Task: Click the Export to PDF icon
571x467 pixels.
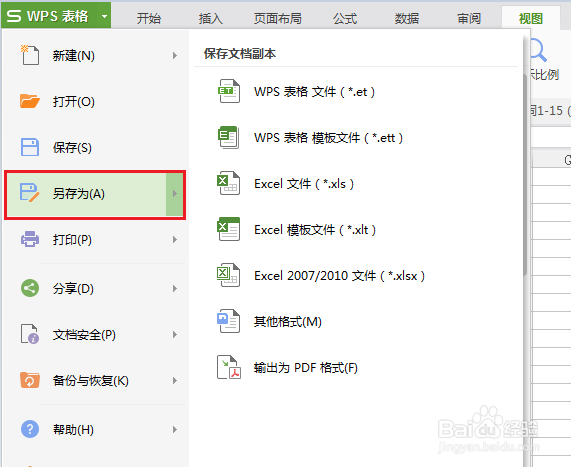Action: click(x=229, y=367)
